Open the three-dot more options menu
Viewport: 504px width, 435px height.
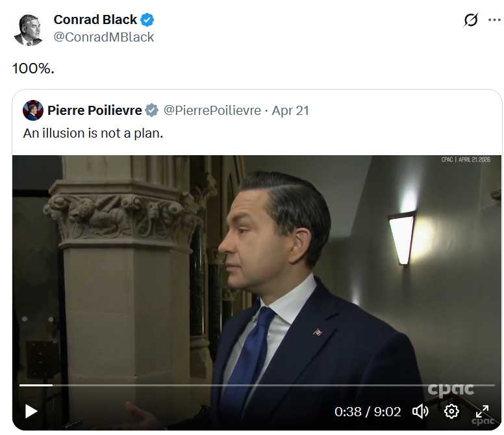coord(494,20)
